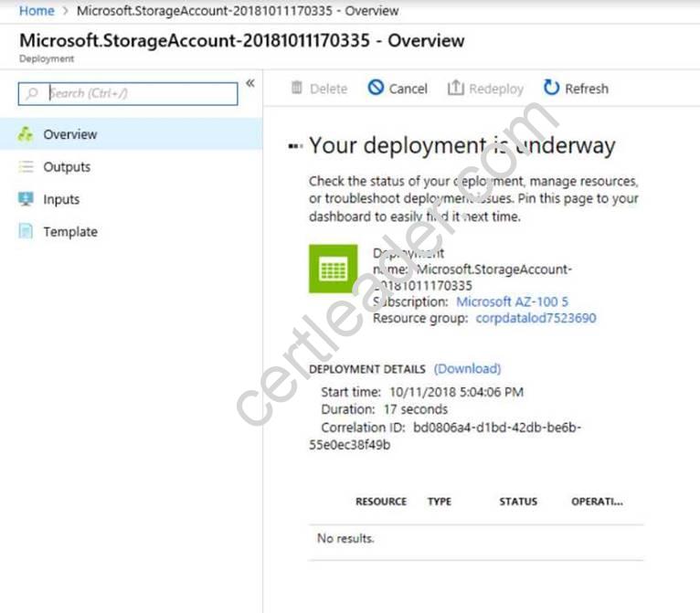Download the deployment details
700x613 pixels.
coord(467,369)
